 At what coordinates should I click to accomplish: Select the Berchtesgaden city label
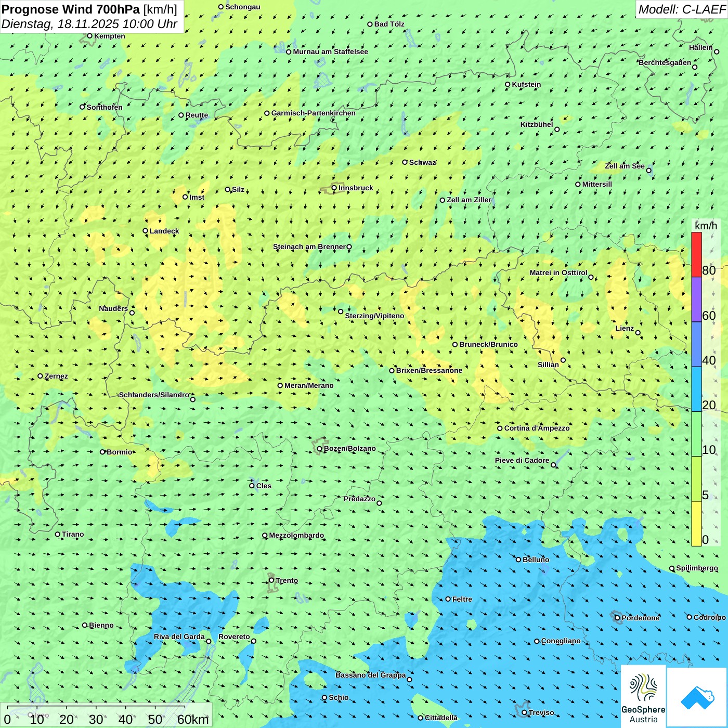click(x=665, y=62)
